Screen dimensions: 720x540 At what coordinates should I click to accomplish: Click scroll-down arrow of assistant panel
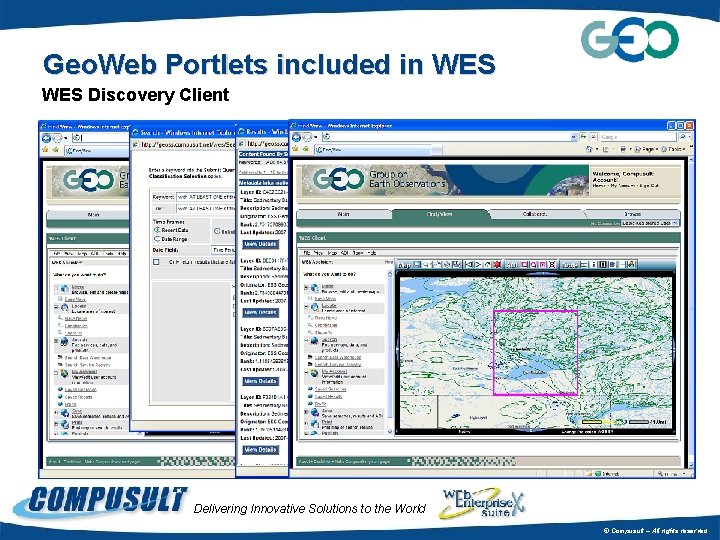(x=390, y=432)
